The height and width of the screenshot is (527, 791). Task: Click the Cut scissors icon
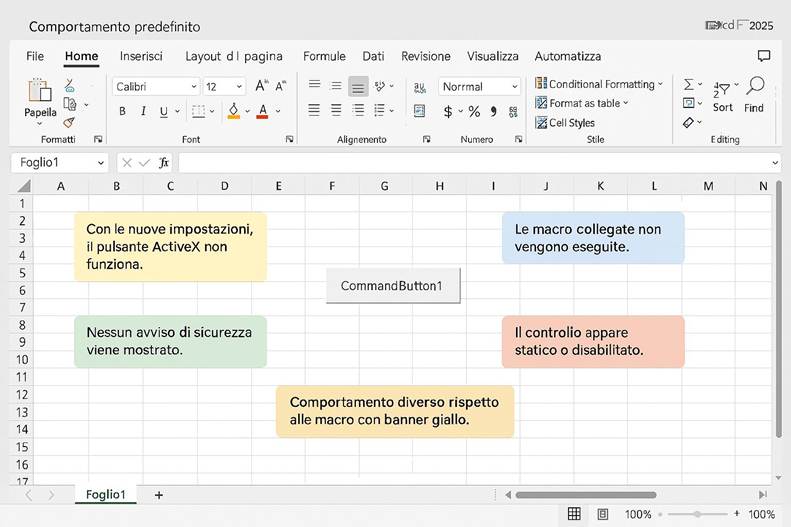(x=70, y=85)
